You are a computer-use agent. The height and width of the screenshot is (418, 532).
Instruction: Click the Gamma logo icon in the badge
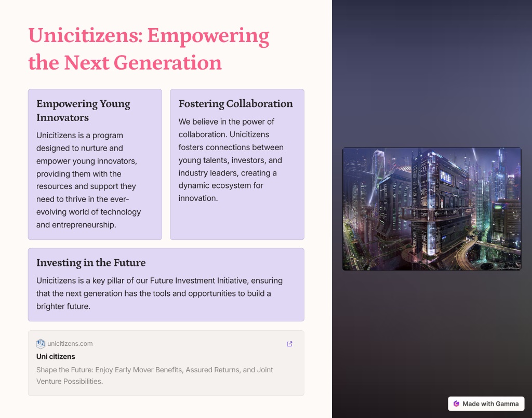click(x=456, y=404)
